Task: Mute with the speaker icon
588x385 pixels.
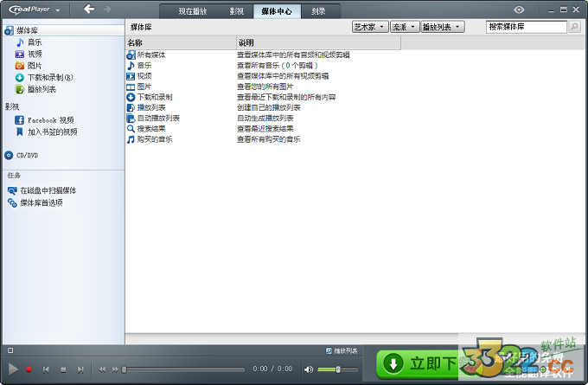Action: point(309,369)
